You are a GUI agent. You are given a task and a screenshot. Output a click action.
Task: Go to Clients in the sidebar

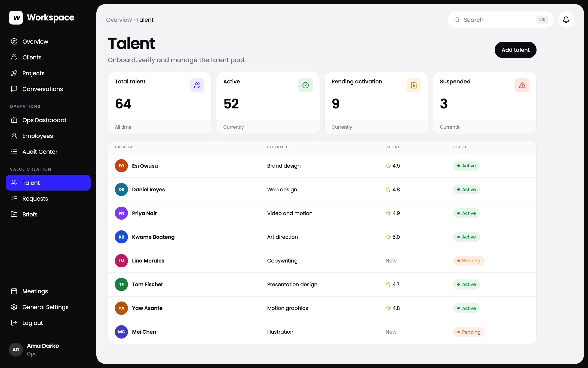click(48, 57)
